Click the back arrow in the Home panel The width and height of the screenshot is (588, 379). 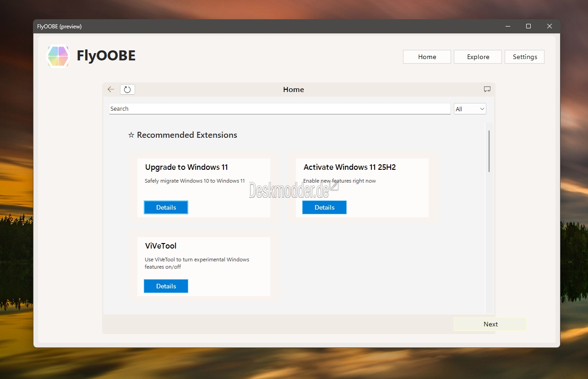(x=111, y=89)
